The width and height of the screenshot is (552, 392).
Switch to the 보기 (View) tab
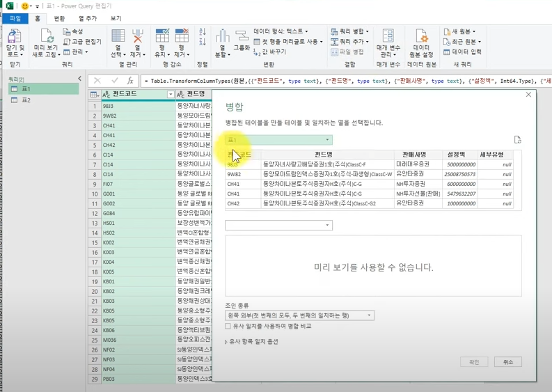[116, 18]
